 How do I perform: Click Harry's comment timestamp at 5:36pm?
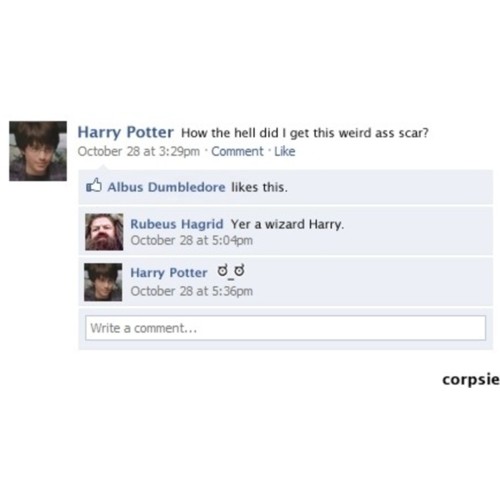192,291
